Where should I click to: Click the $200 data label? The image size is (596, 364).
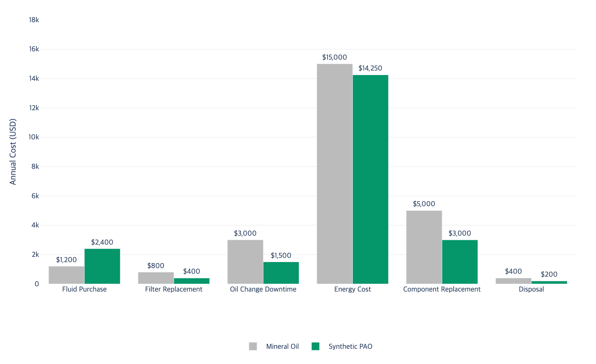tap(549, 274)
